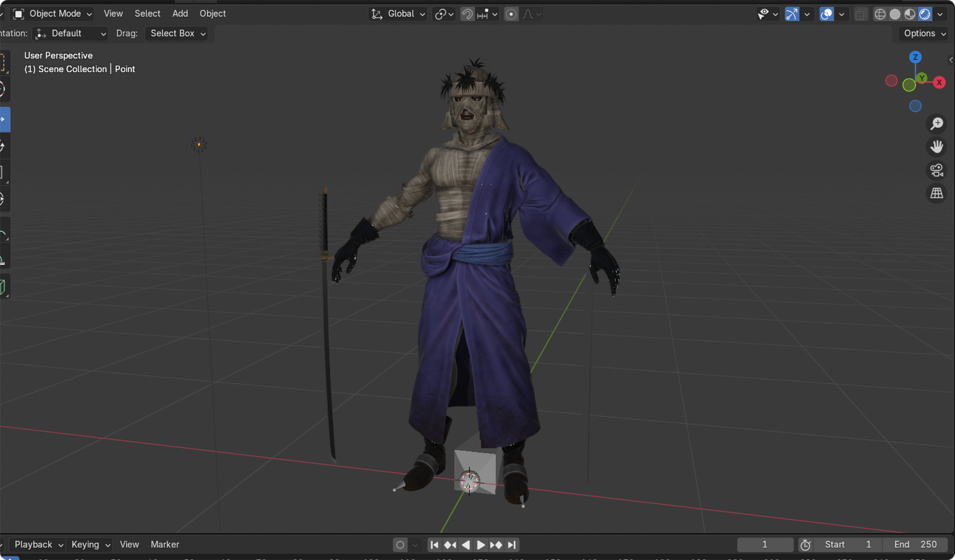The image size is (955, 560).
Task: Click the 3D cursor at world origin
Action: [x=469, y=481]
